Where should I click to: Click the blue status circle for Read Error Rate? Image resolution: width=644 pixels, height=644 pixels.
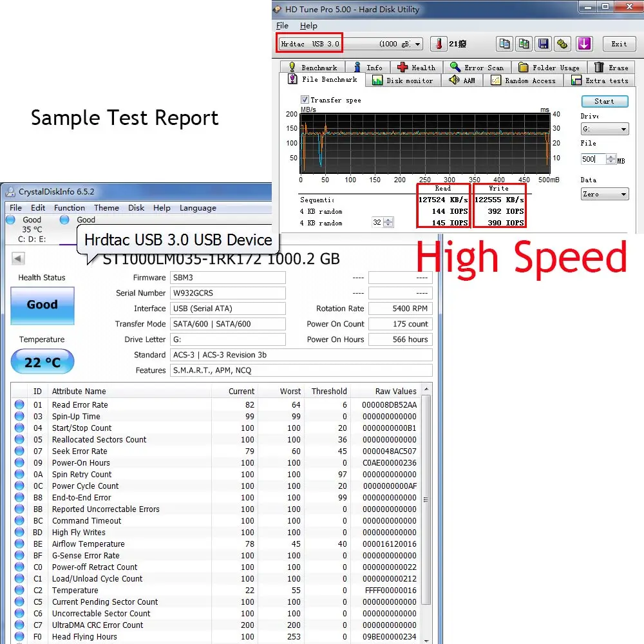19,404
